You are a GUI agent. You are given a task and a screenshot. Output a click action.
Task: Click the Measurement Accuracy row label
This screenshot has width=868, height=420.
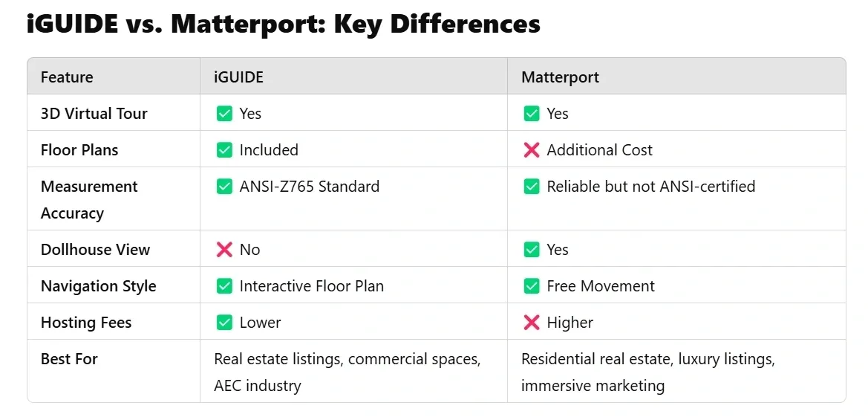click(89, 199)
